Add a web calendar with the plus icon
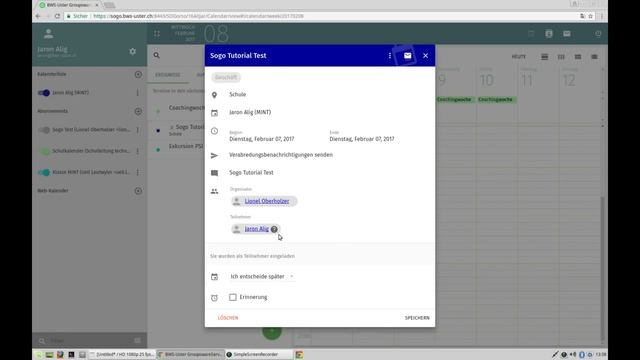 coord(138,191)
